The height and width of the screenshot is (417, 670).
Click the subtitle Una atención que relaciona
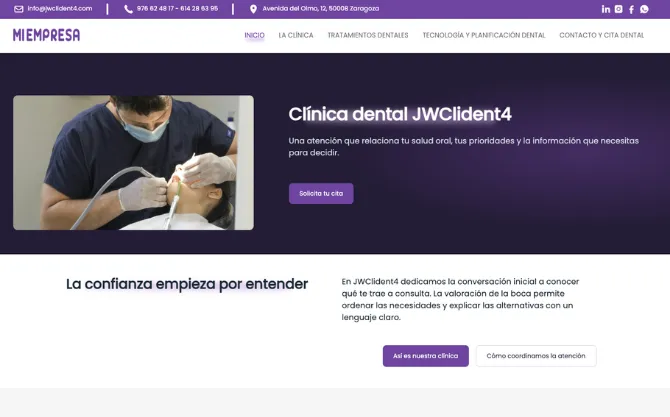464,147
